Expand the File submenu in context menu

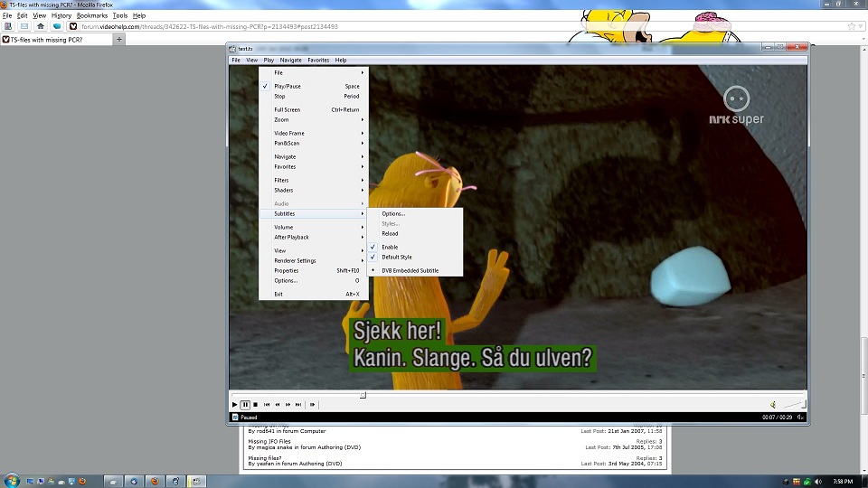tap(314, 73)
